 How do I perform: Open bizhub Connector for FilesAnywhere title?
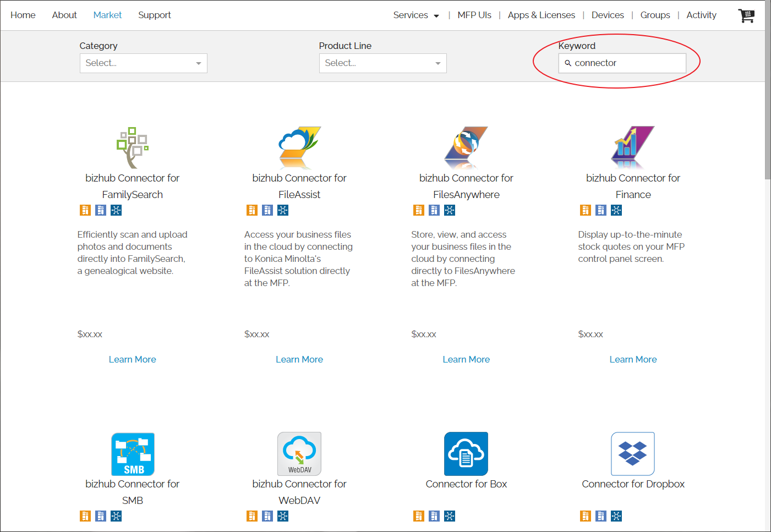coord(466,186)
